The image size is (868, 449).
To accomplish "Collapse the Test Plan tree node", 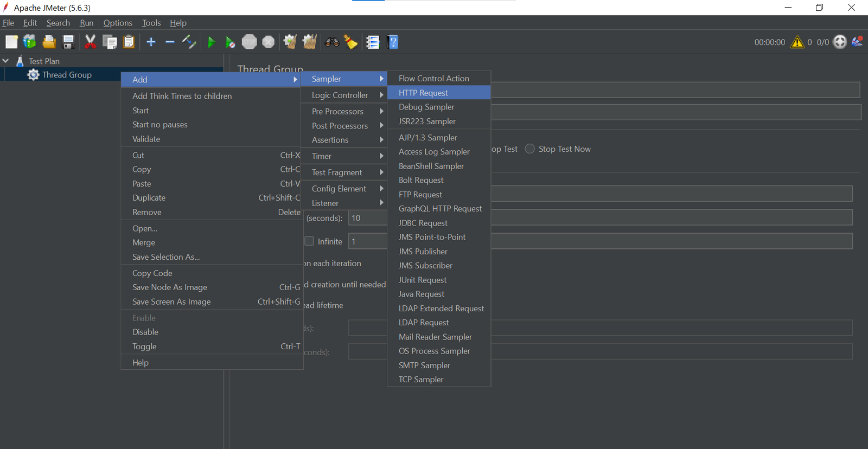I will pyautogui.click(x=6, y=61).
